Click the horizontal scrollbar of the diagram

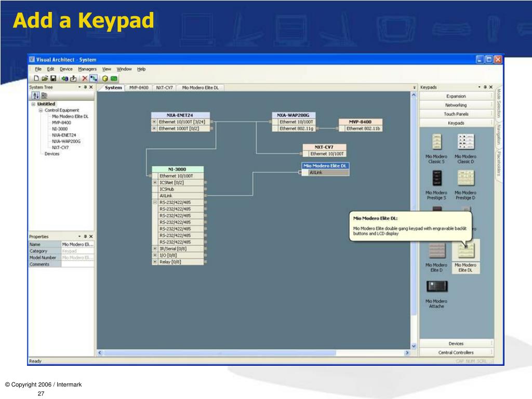click(220, 353)
